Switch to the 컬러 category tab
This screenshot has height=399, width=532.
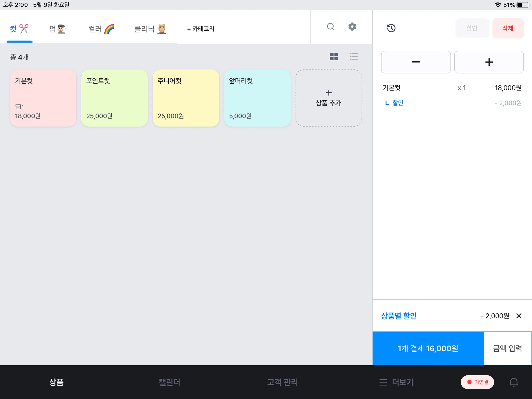[x=101, y=29]
